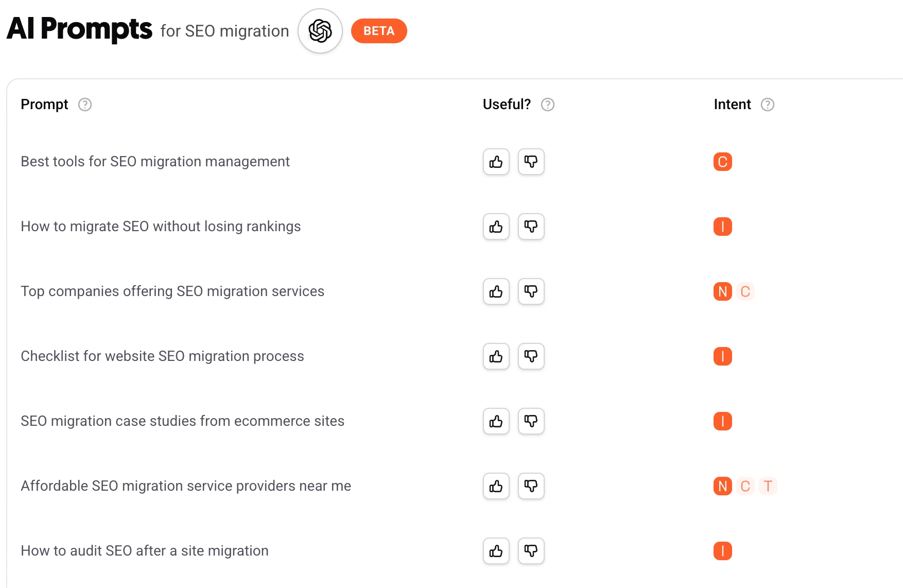Thumbs down 'SEO migration case studies' prompt
903x588 pixels.
(531, 422)
